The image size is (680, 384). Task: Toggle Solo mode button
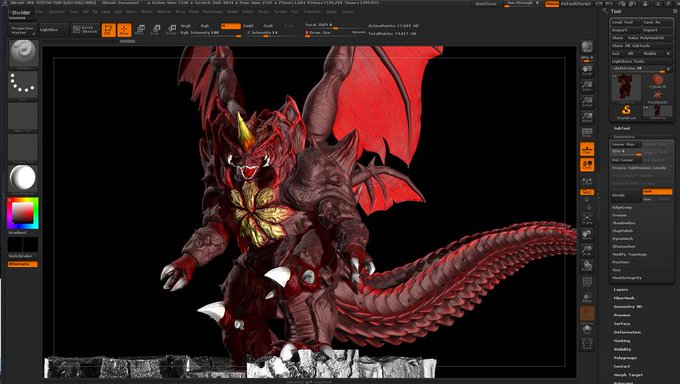point(587,329)
